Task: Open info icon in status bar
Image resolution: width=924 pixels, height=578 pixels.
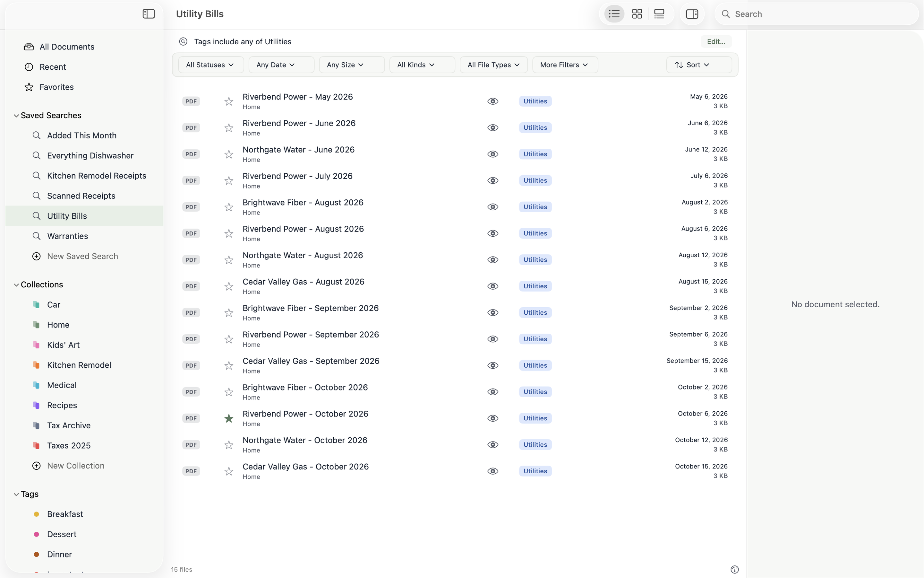Action: [x=734, y=569]
